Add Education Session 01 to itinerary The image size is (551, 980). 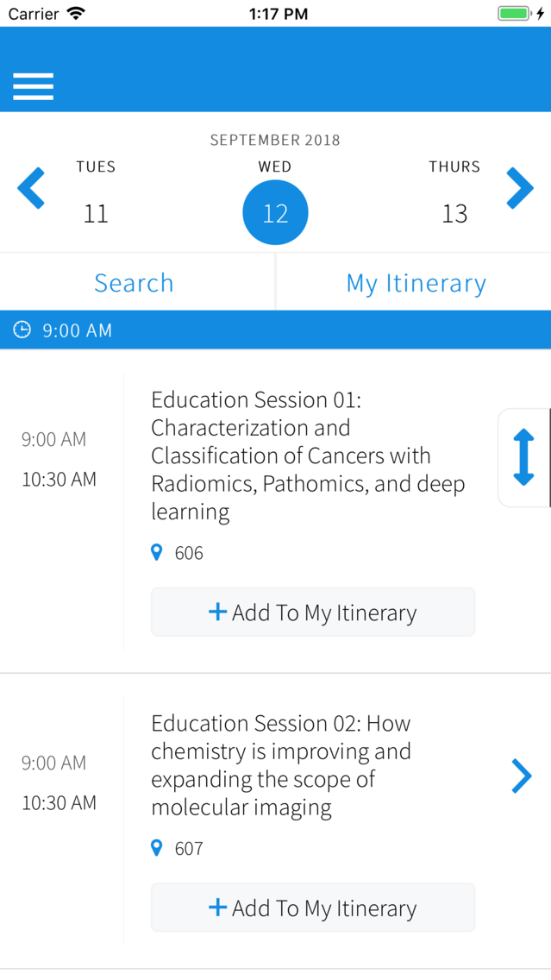point(313,612)
